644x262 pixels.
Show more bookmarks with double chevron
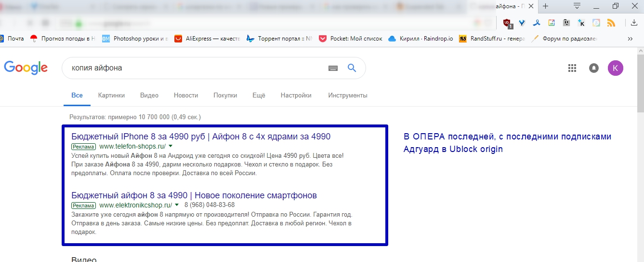(630, 39)
